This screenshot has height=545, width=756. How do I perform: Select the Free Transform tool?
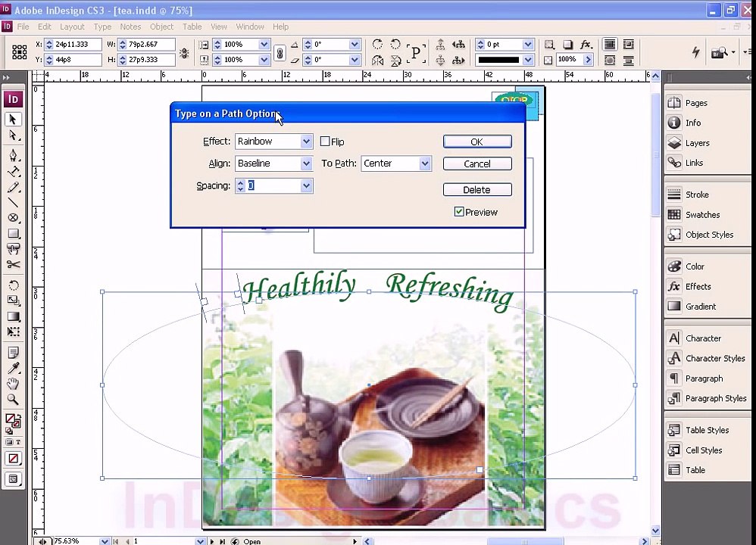click(13, 332)
